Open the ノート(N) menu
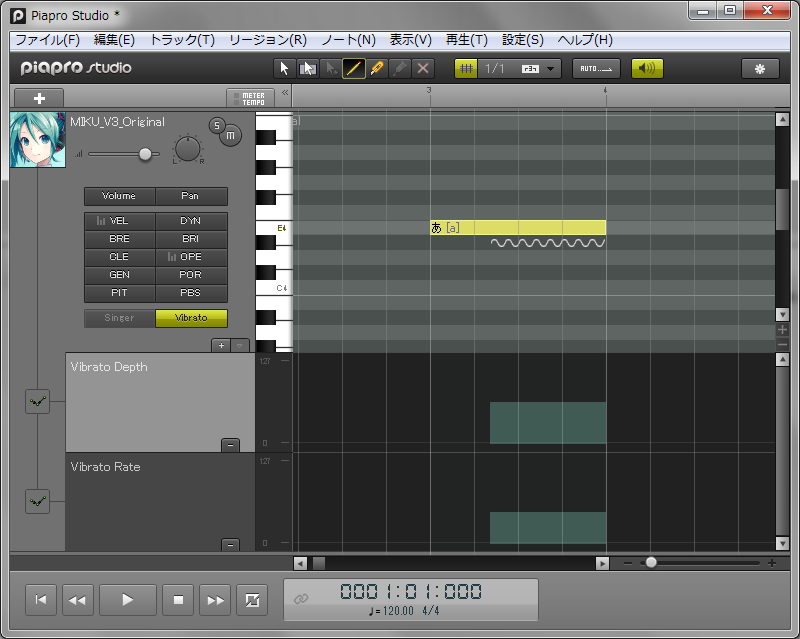800x639 pixels. (348, 40)
